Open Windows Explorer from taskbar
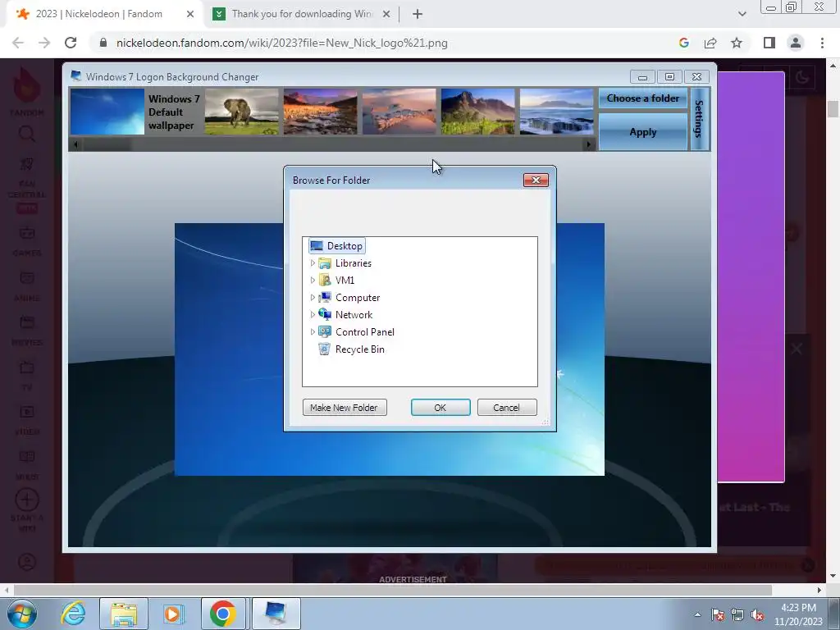 point(124,614)
